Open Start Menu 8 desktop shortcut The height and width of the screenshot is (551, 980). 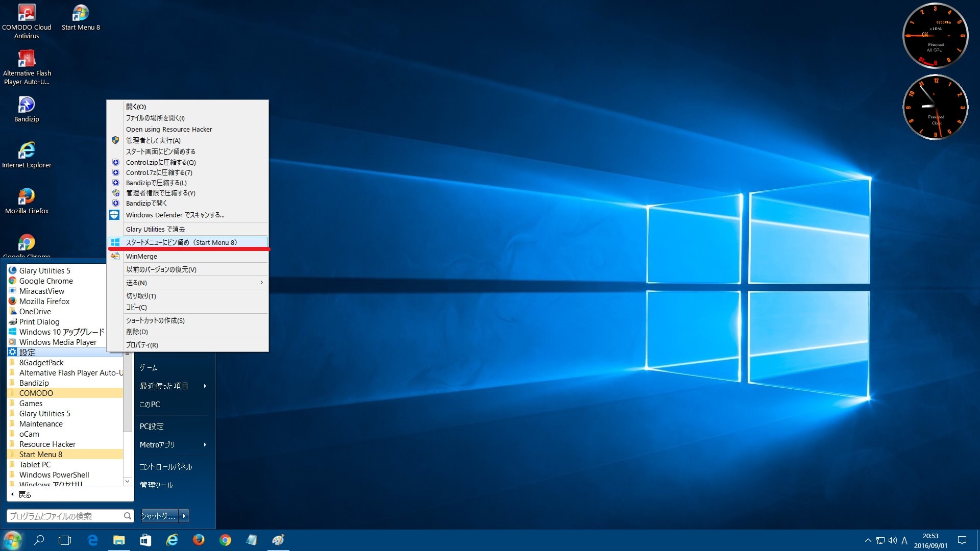pyautogui.click(x=81, y=18)
